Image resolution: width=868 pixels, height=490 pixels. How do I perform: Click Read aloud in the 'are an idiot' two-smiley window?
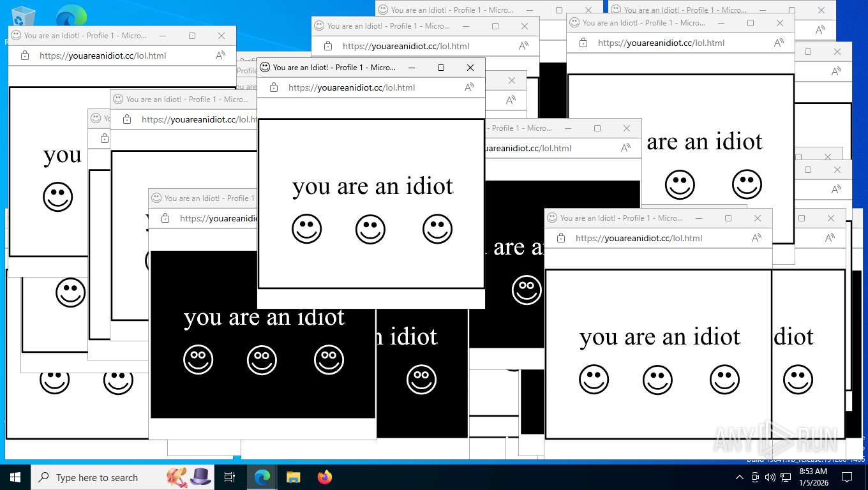pos(779,43)
